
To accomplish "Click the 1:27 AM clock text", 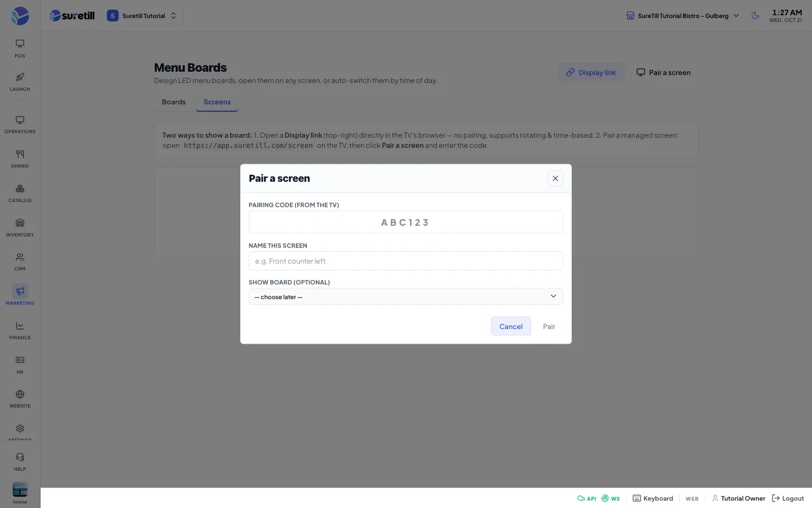I will pyautogui.click(x=787, y=12).
